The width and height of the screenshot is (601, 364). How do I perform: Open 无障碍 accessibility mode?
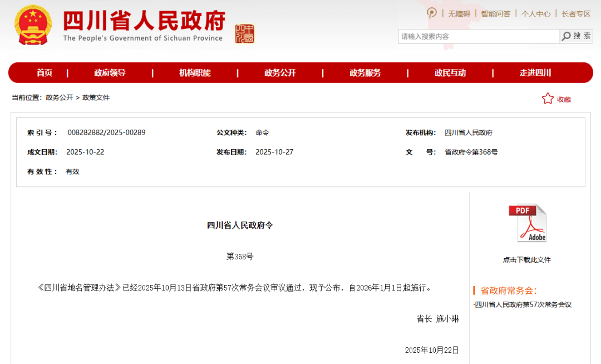pyautogui.click(x=459, y=14)
